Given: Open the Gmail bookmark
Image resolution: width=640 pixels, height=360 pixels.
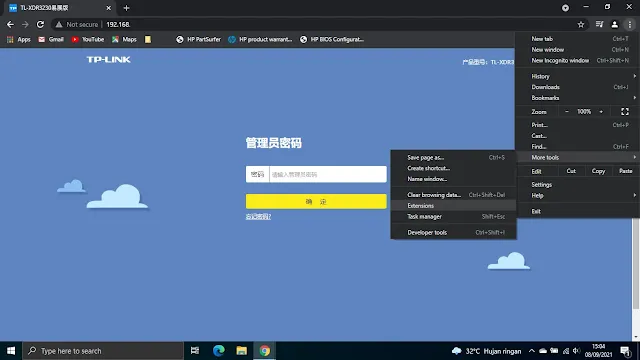Looking at the screenshot, I should 51,39.
